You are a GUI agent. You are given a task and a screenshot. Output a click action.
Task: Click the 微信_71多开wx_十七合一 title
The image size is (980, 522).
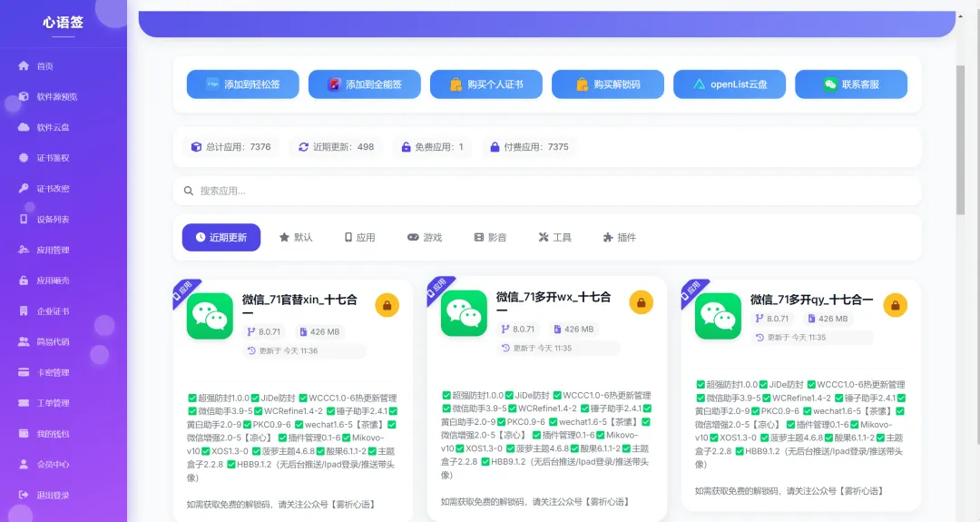click(554, 303)
